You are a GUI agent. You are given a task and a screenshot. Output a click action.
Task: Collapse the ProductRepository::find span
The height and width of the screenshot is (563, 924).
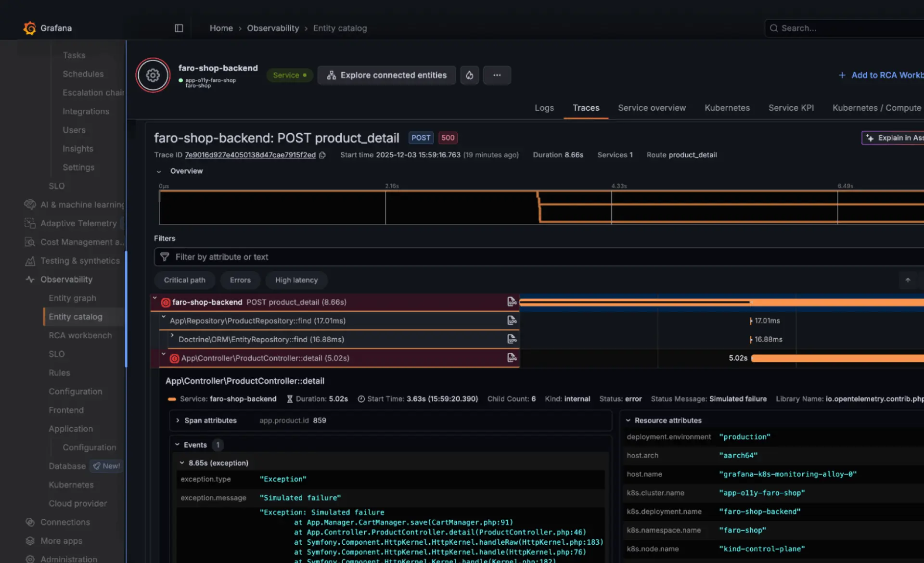point(164,317)
